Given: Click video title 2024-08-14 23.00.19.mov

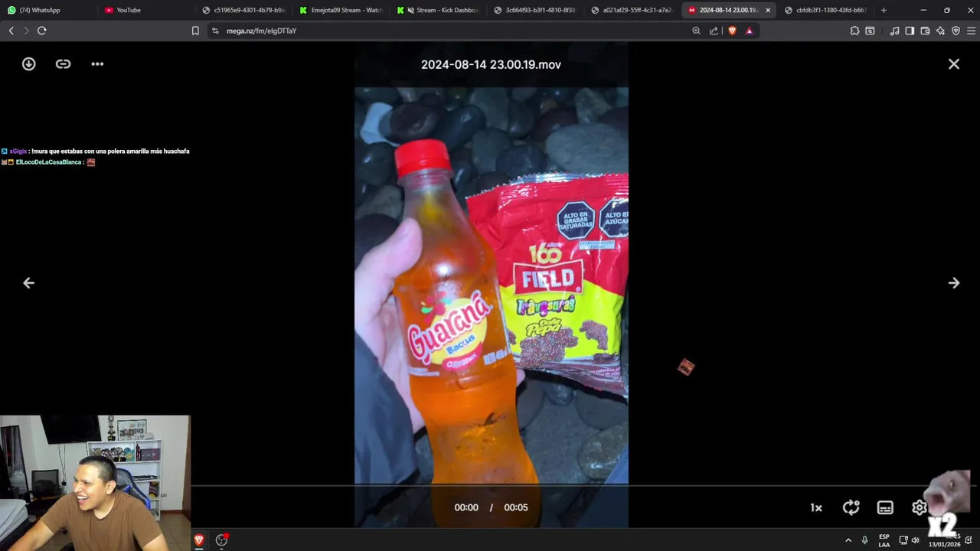Looking at the screenshot, I should [491, 64].
